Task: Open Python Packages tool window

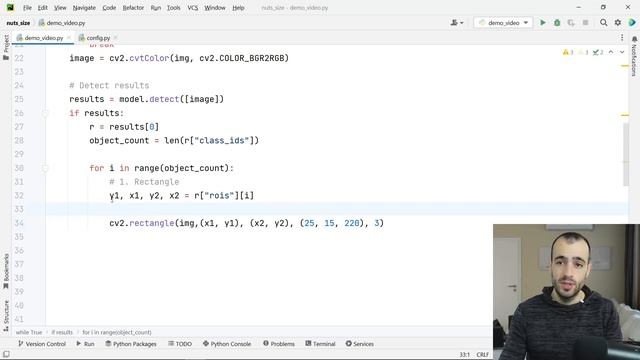Action: (x=131, y=344)
